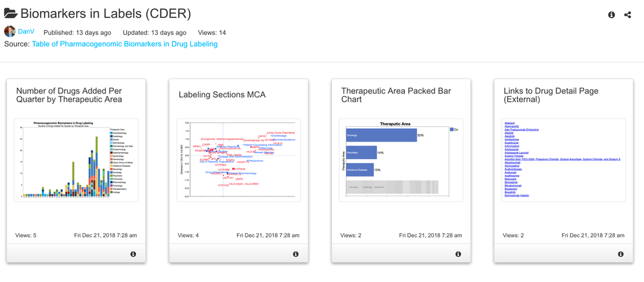Click the open folder icon beside the title
Screen dimensions: 644x282
11,14
